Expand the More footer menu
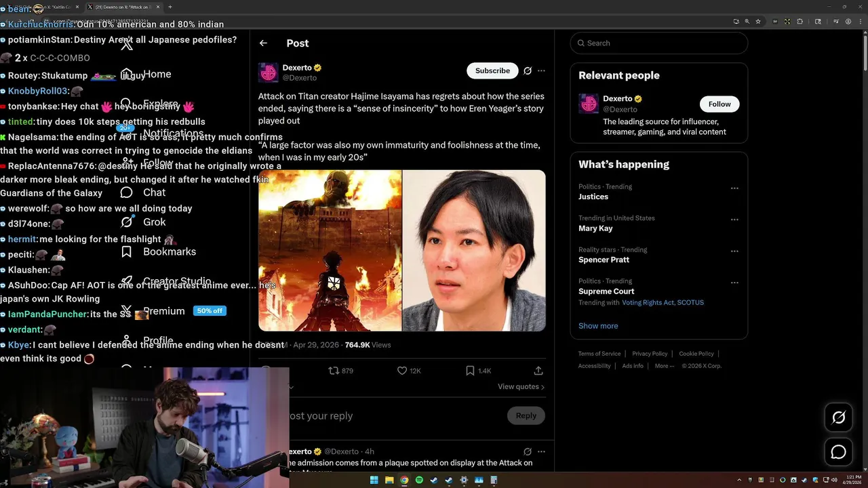 tap(665, 366)
